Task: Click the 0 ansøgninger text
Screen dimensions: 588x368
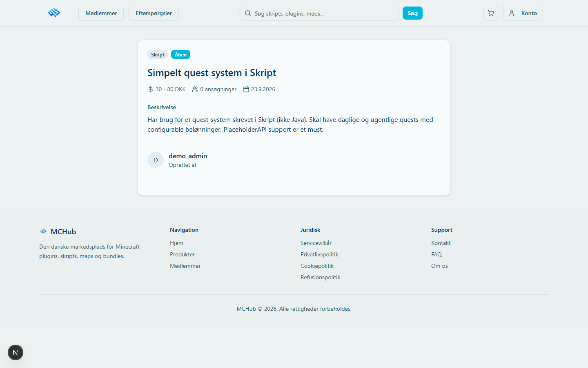Action: pos(218,89)
